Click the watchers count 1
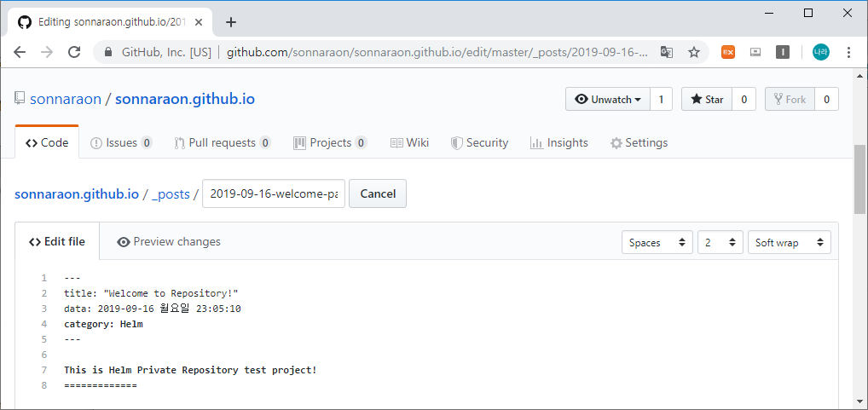868x410 pixels. point(661,100)
